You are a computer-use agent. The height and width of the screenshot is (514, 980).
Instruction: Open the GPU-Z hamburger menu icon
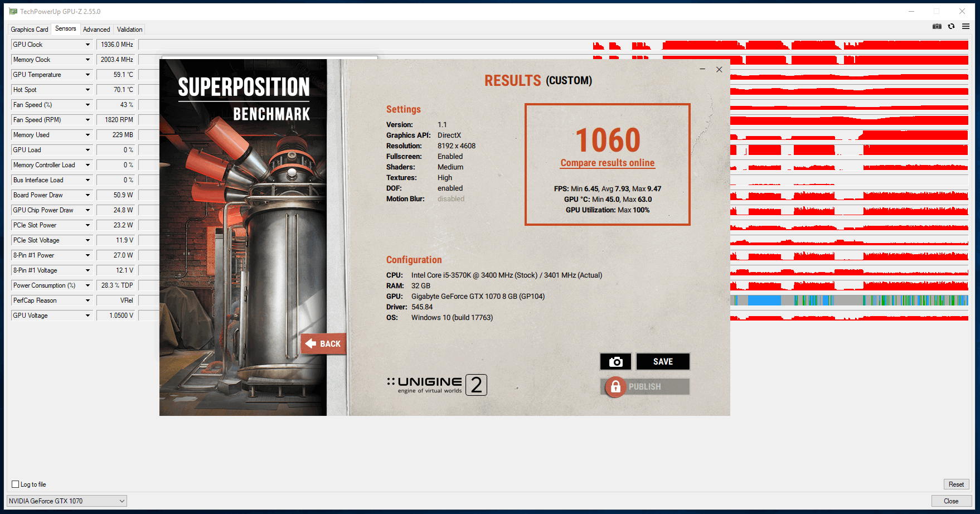[x=966, y=26]
